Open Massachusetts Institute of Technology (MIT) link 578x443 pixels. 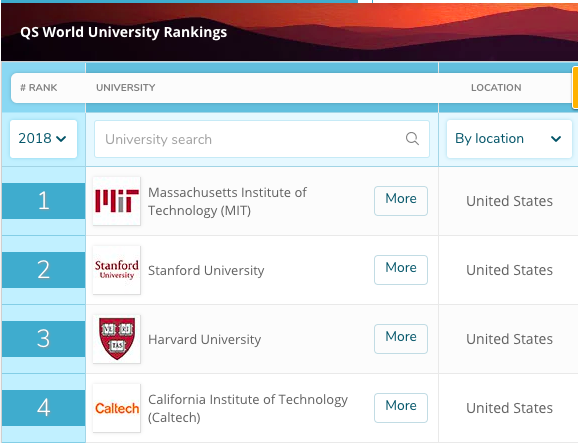(227, 201)
